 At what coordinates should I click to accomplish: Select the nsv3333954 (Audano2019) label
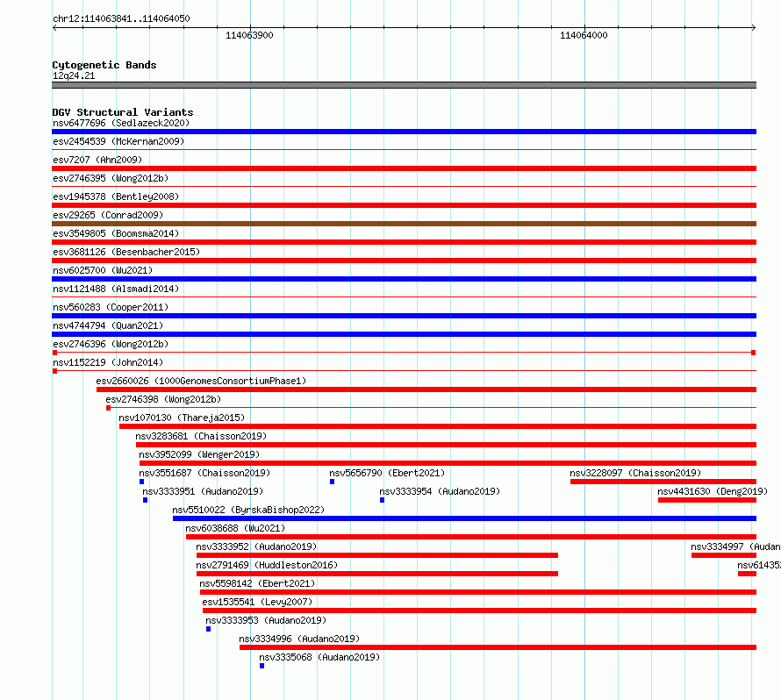pos(440,491)
